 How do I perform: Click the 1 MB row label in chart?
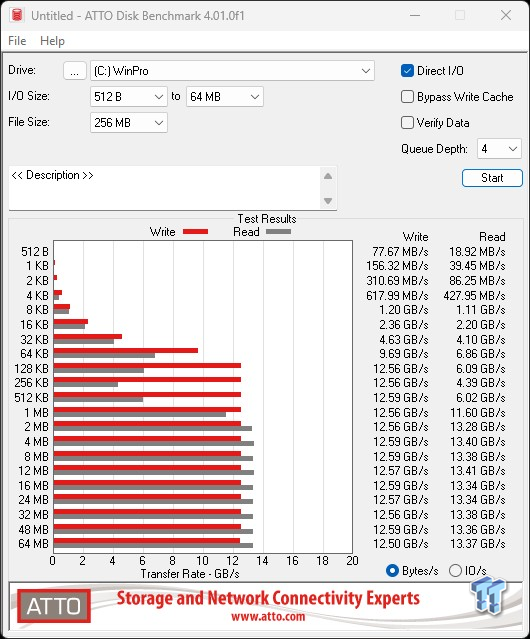click(36, 413)
